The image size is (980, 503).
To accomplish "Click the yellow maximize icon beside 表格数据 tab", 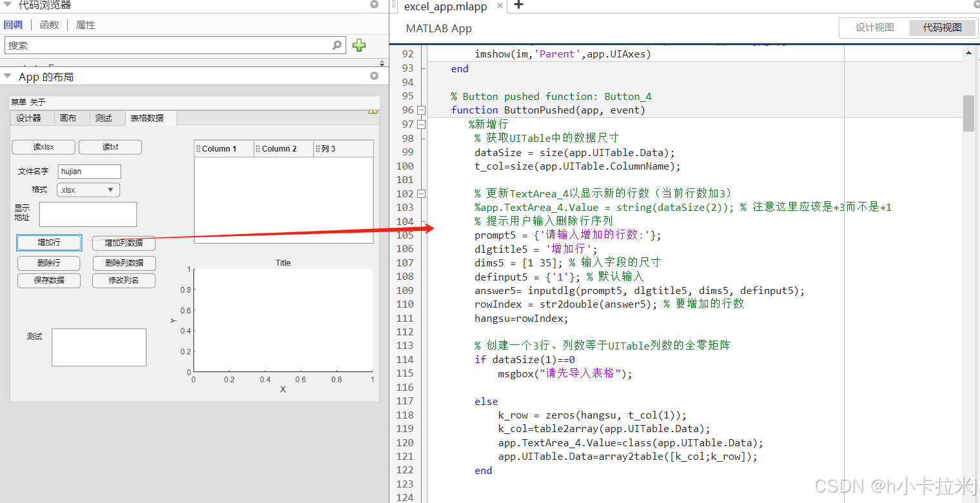I will [x=373, y=111].
